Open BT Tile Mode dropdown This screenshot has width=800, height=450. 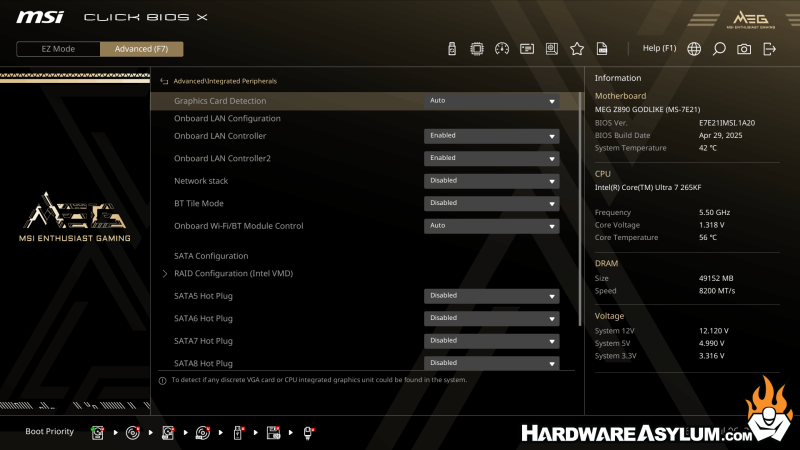click(491, 204)
